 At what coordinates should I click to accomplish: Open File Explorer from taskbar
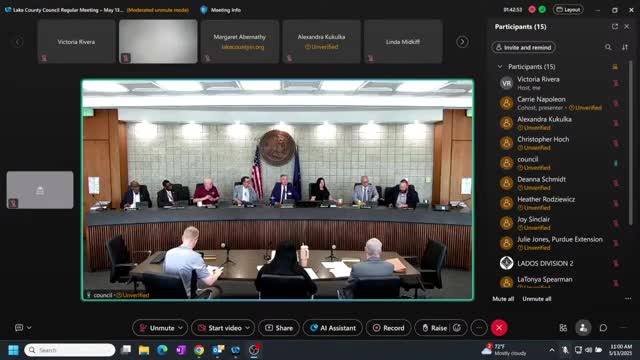click(x=144, y=350)
